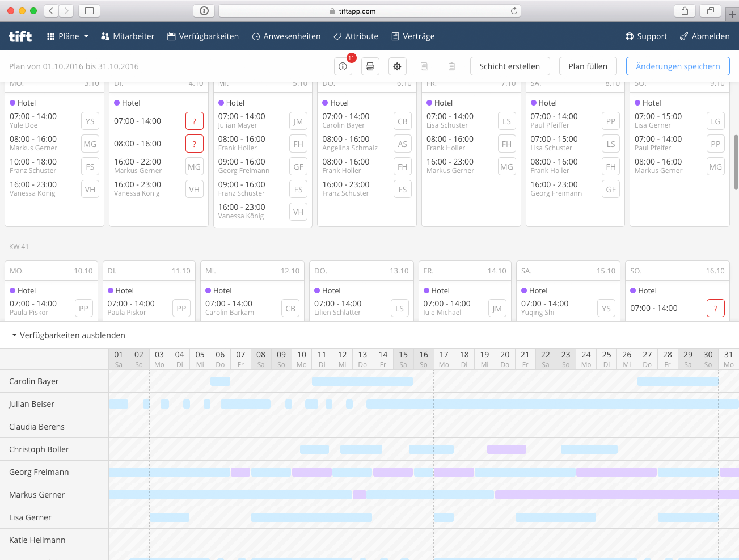
Task: Open the info notifications icon with badge 11
Action: click(343, 66)
